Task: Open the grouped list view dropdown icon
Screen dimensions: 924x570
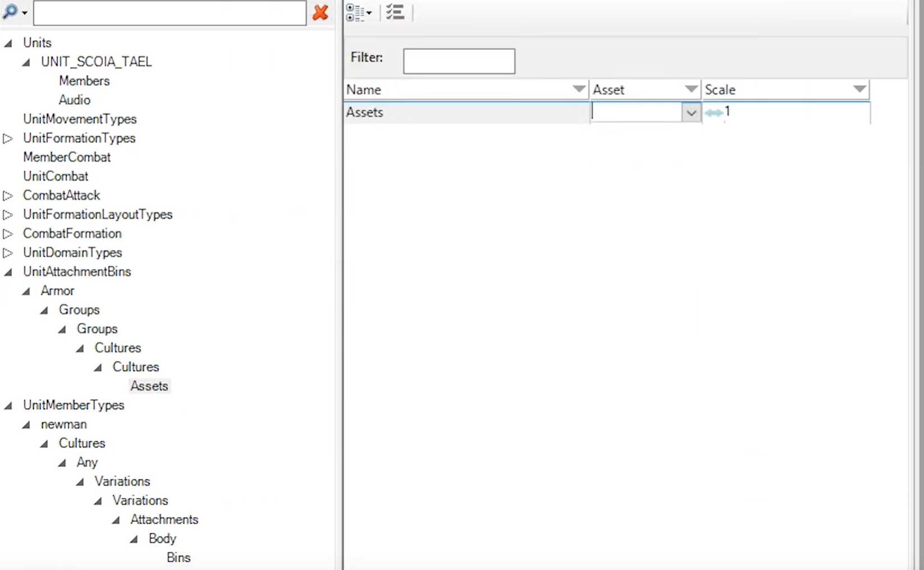Action: click(359, 12)
